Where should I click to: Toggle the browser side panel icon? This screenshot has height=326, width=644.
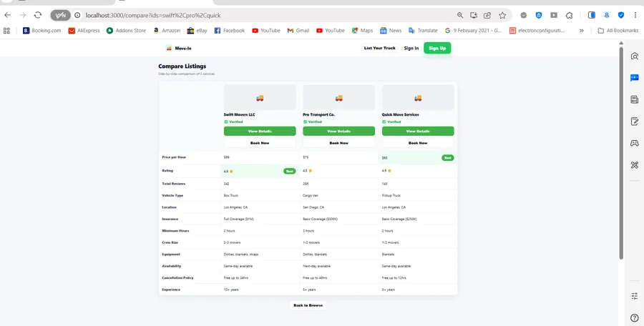pyautogui.click(x=592, y=15)
